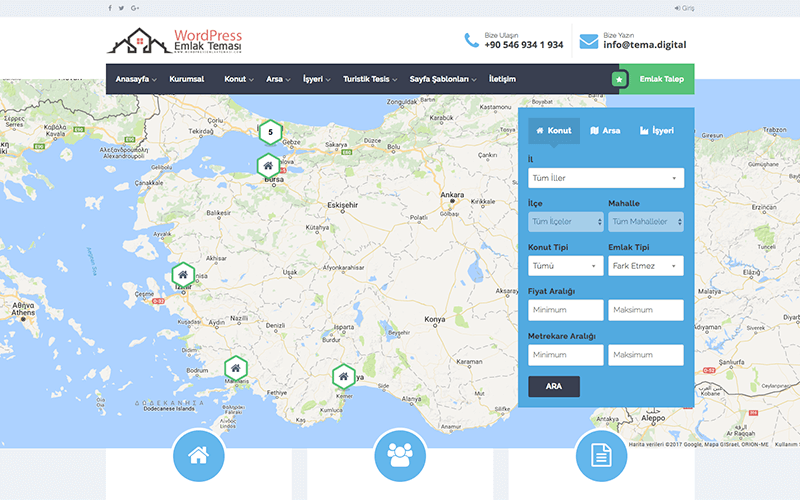Open the Emlak Tipi Fark Etmez dropdown

pos(645,266)
